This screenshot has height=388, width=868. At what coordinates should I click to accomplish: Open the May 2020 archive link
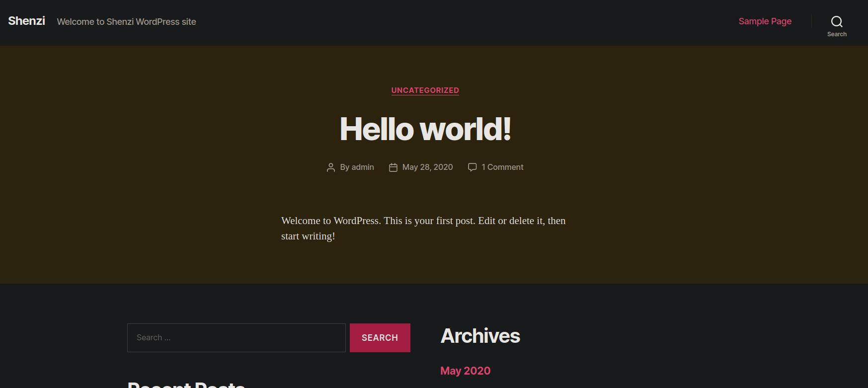click(x=465, y=371)
